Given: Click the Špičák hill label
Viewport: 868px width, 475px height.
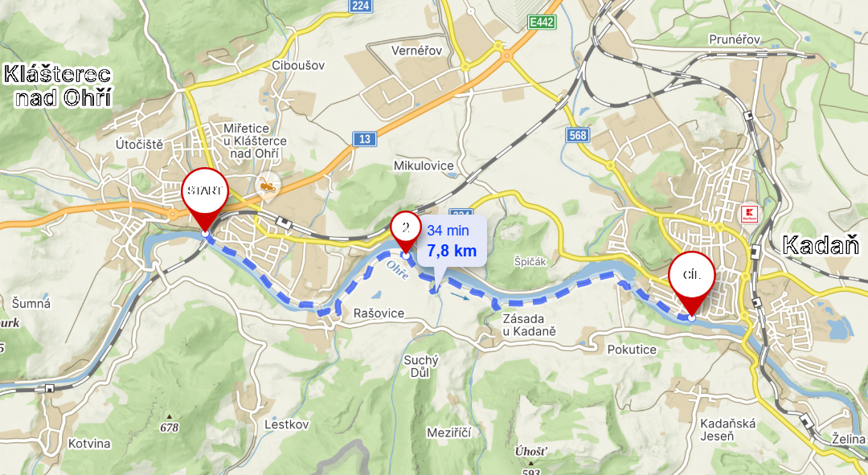Looking at the screenshot, I should click(x=530, y=262).
